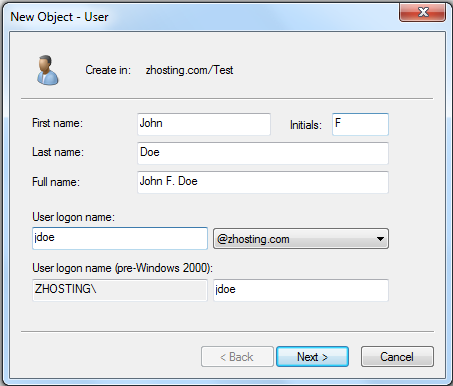The image size is (453, 386).
Task: Click the 'New Object - User' window title
Action: point(59,17)
